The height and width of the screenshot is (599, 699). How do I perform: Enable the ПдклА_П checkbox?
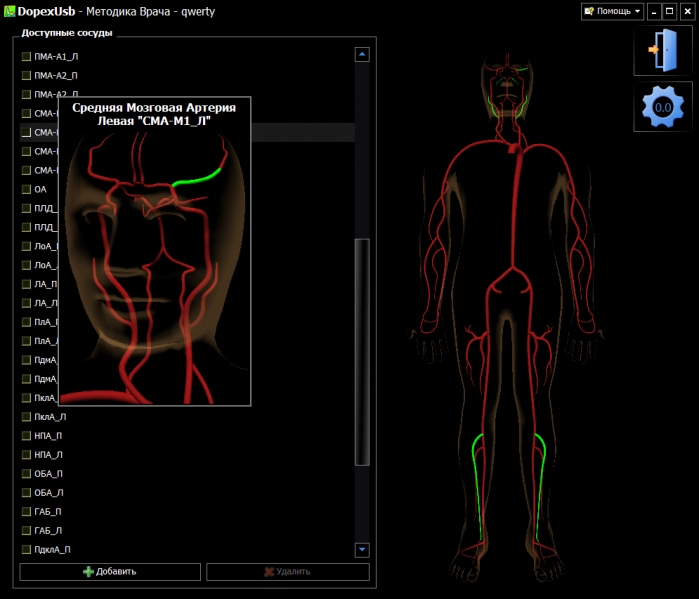coord(26,549)
